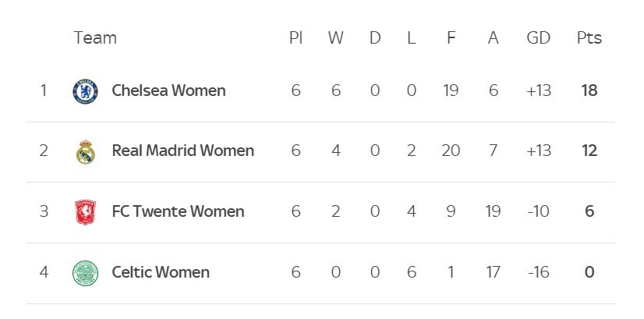The width and height of the screenshot is (644, 319).
Task: Click the Pts column header
Action: [x=589, y=38]
